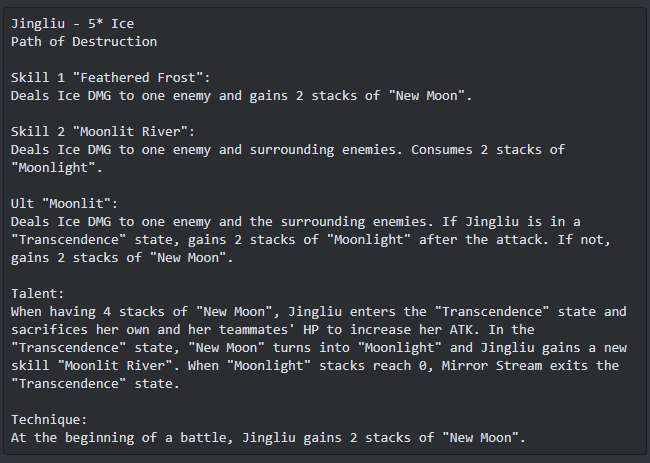650x463 pixels.
Task: Click the phrase "Consumes 2 stacks of"
Action: (x=488, y=150)
